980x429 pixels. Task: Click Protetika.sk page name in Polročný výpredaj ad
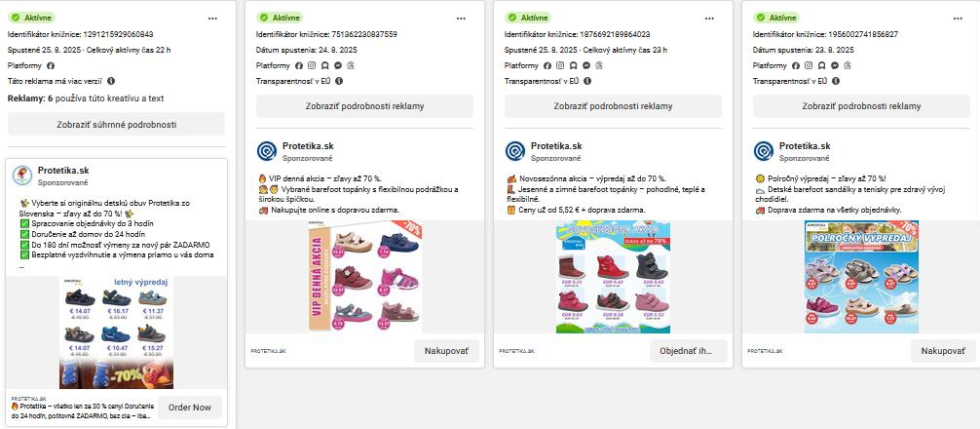805,145
